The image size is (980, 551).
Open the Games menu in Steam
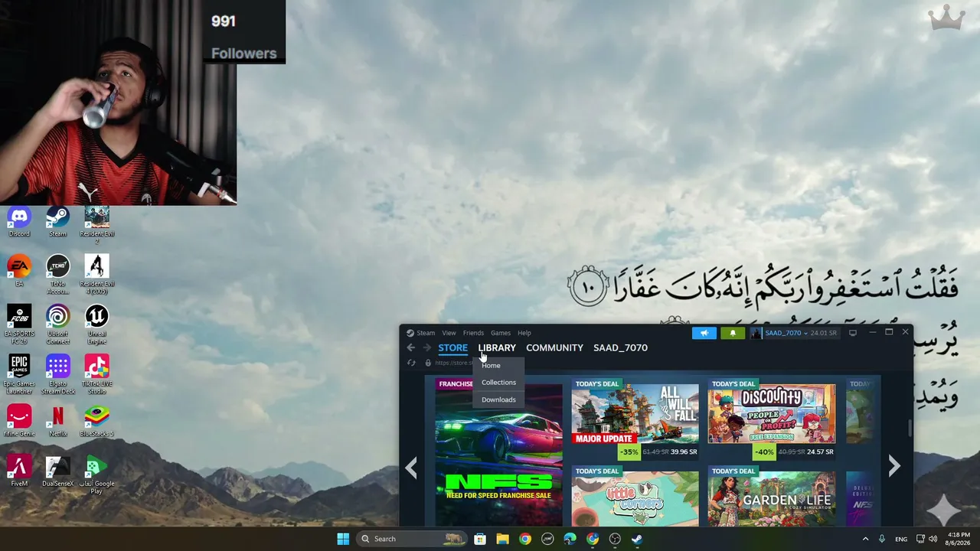(x=501, y=333)
